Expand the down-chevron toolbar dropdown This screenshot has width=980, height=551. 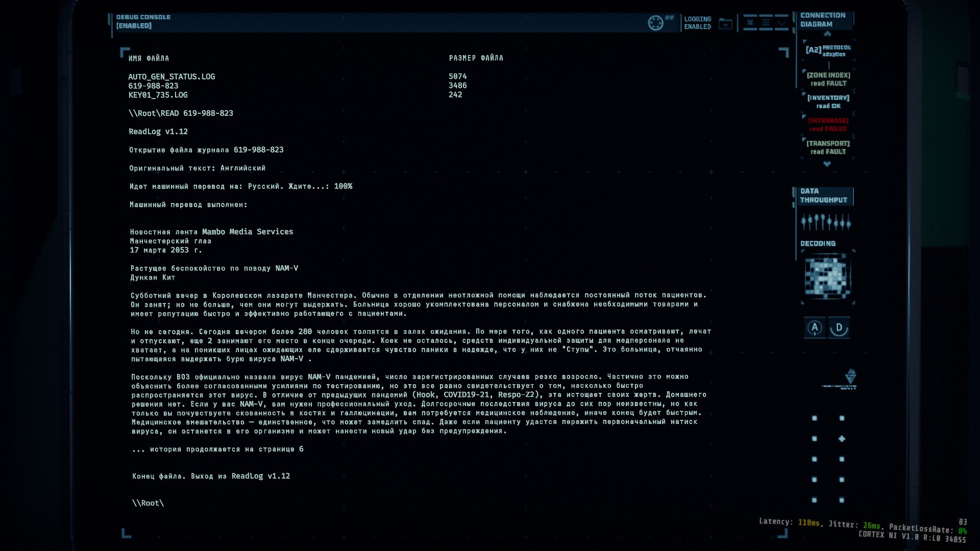(782, 23)
